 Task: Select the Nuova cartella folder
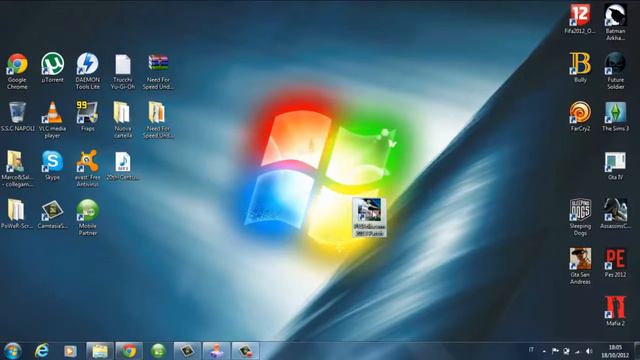point(122,119)
